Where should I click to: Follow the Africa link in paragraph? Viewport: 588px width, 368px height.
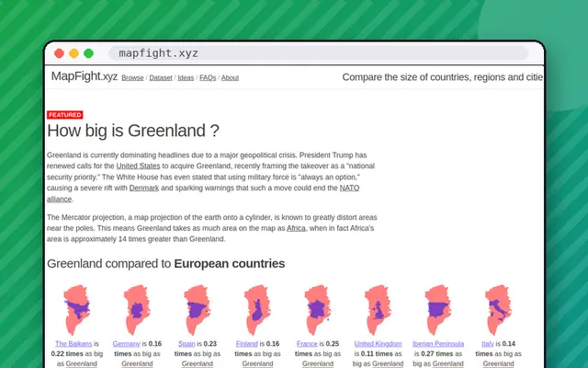(296, 228)
